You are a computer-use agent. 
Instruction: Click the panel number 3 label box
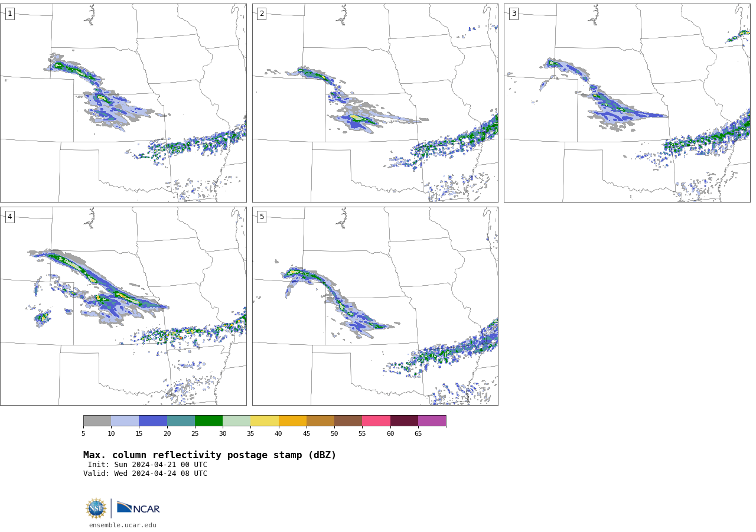coord(513,14)
